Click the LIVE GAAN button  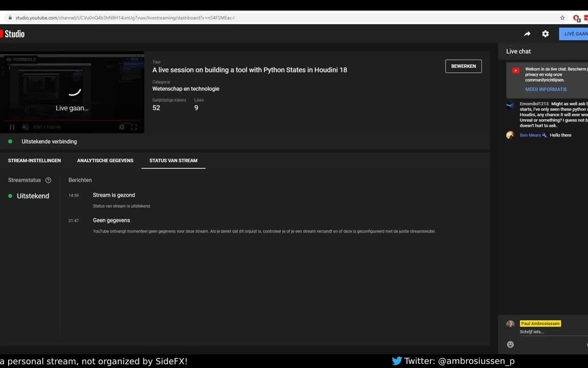[x=573, y=34]
